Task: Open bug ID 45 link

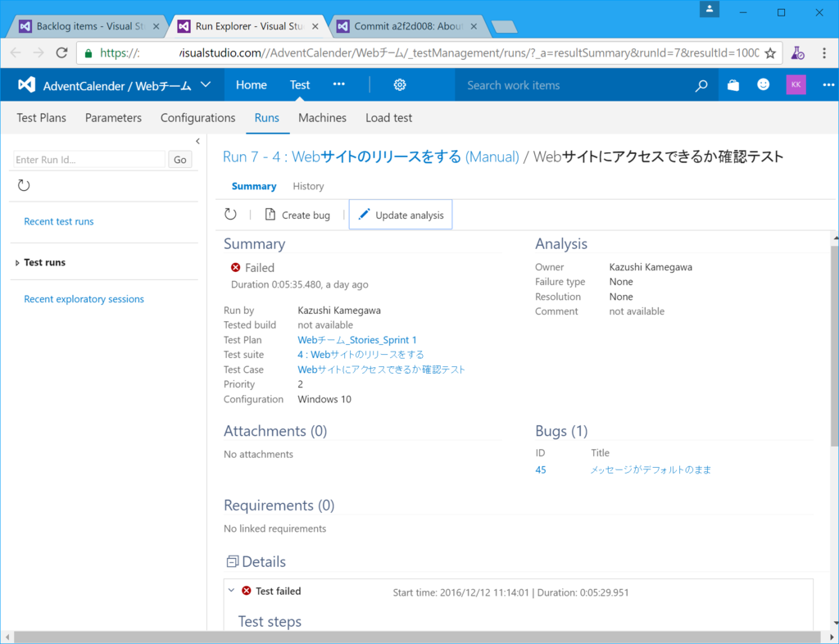Action: click(x=541, y=469)
